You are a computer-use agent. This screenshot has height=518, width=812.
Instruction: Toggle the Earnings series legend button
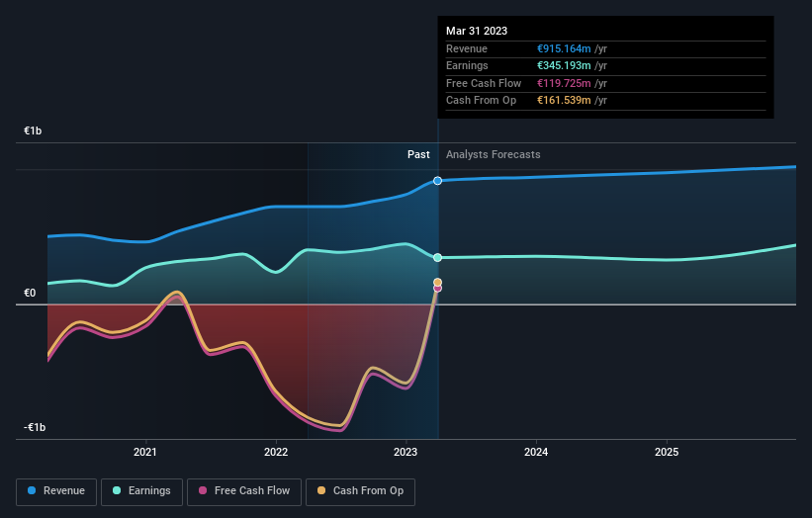141,491
